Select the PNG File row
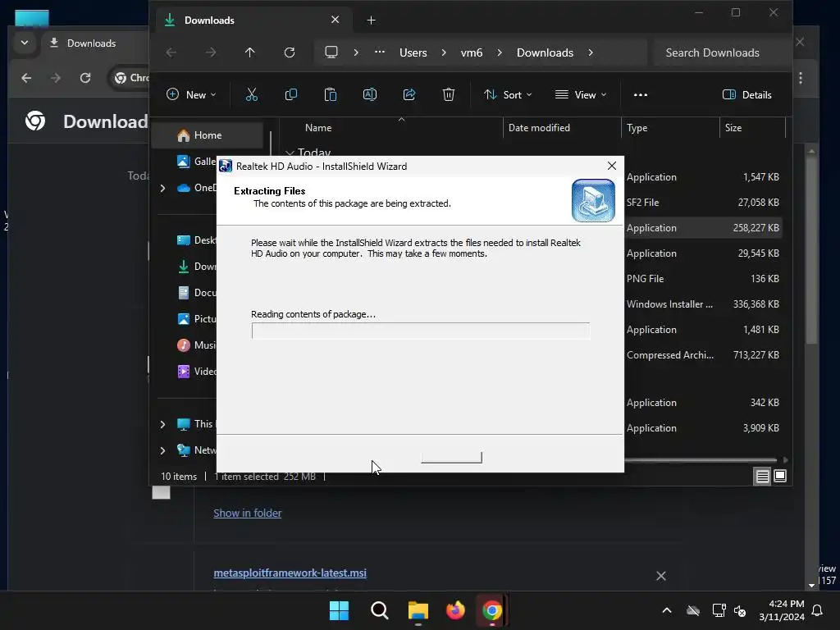 (702, 279)
